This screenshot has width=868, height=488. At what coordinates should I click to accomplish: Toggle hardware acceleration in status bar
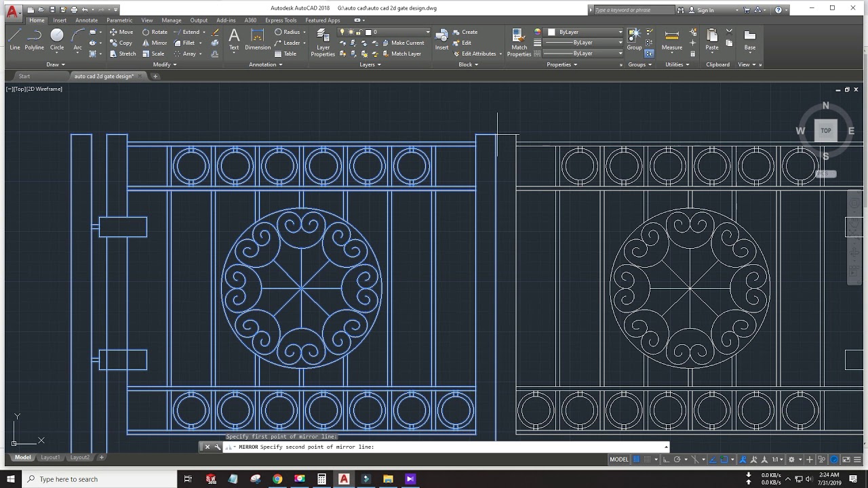834,460
